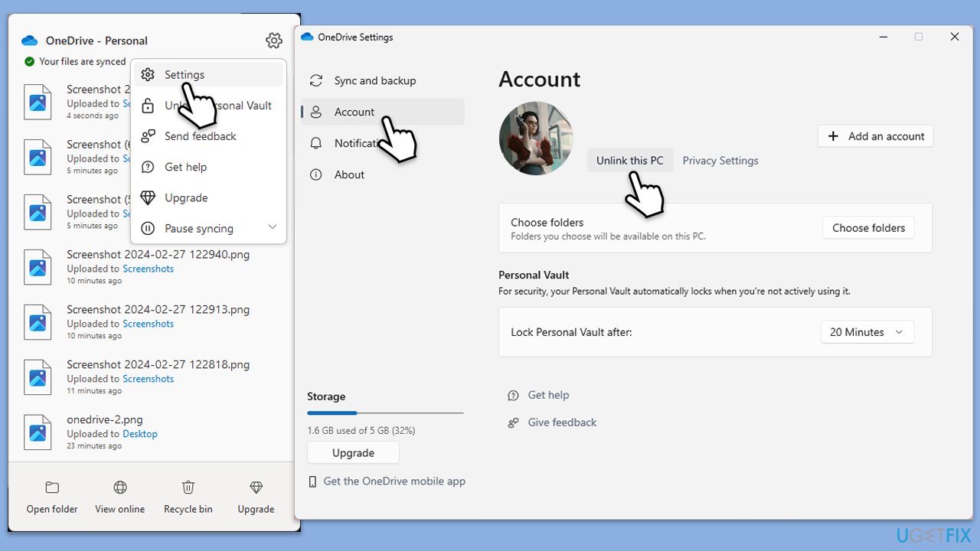Click image icon for Screenshot 2024-02-27 122940.png
Screen dimensions: 980x551
[38, 267]
